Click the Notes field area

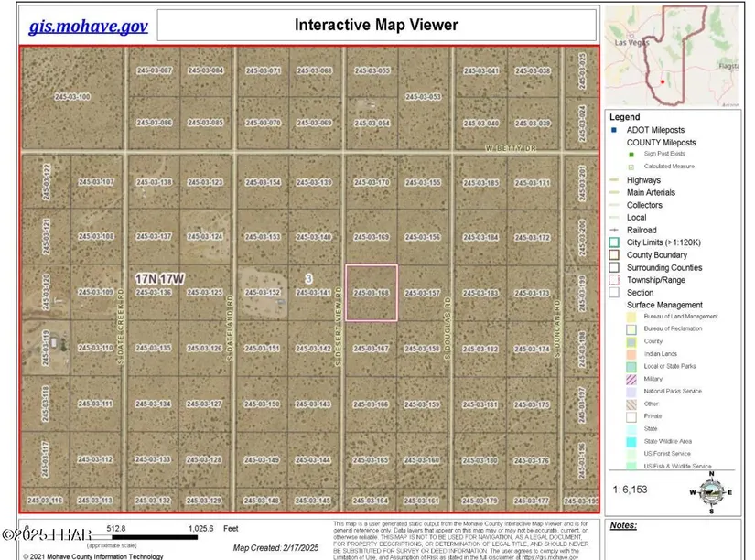677,540
